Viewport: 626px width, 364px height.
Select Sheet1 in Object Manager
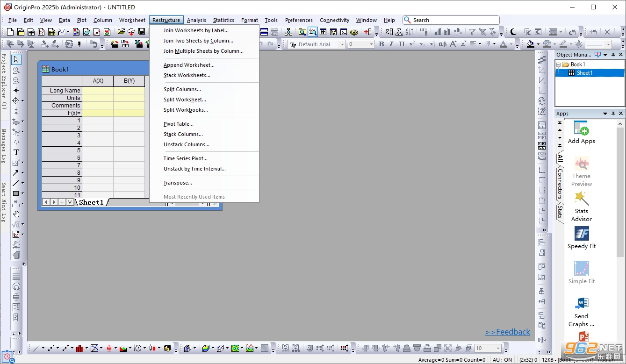pyautogui.click(x=584, y=73)
